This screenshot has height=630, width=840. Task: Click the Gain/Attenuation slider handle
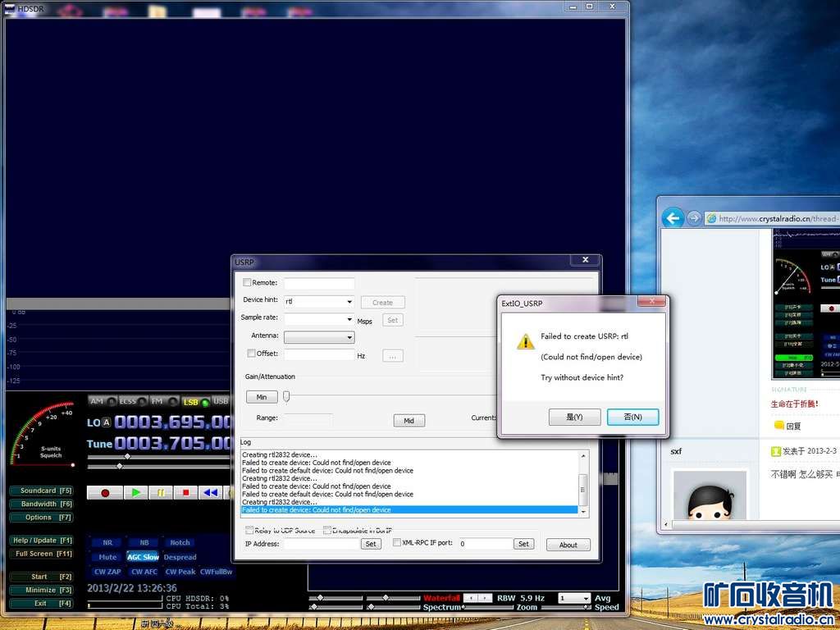pos(286,396)
